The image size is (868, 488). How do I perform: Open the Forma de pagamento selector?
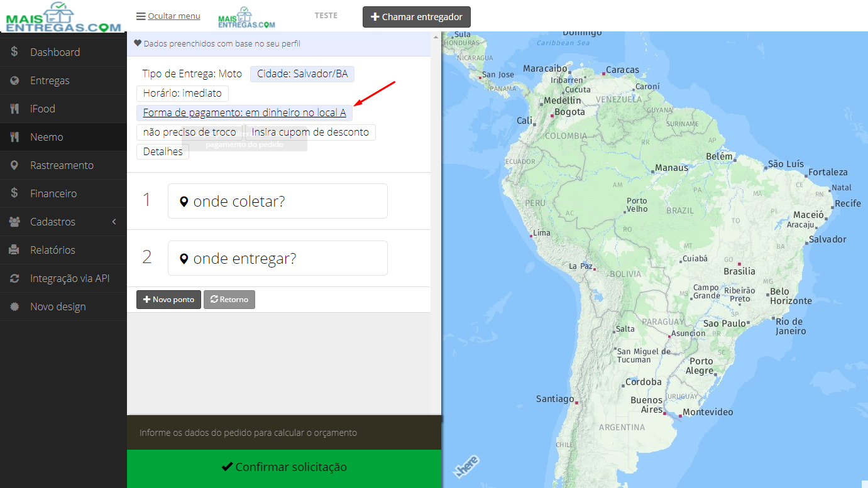[x=244, y=113]
